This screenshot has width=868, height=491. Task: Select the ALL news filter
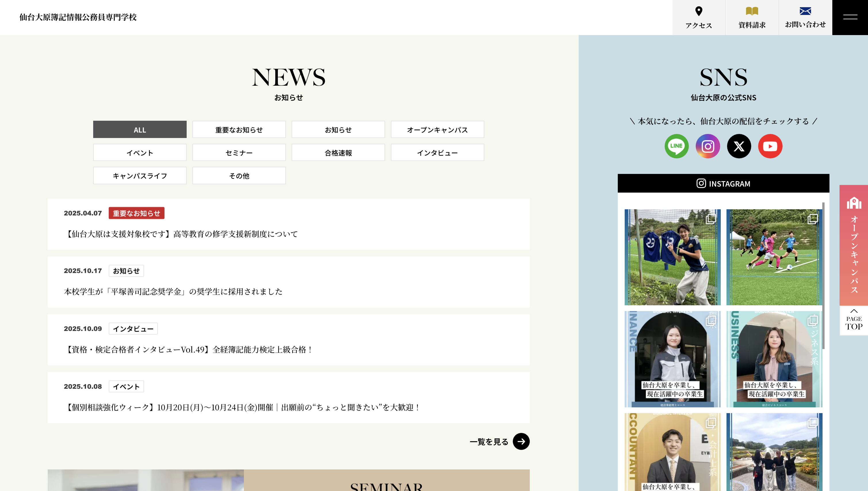tap(140, 129)
